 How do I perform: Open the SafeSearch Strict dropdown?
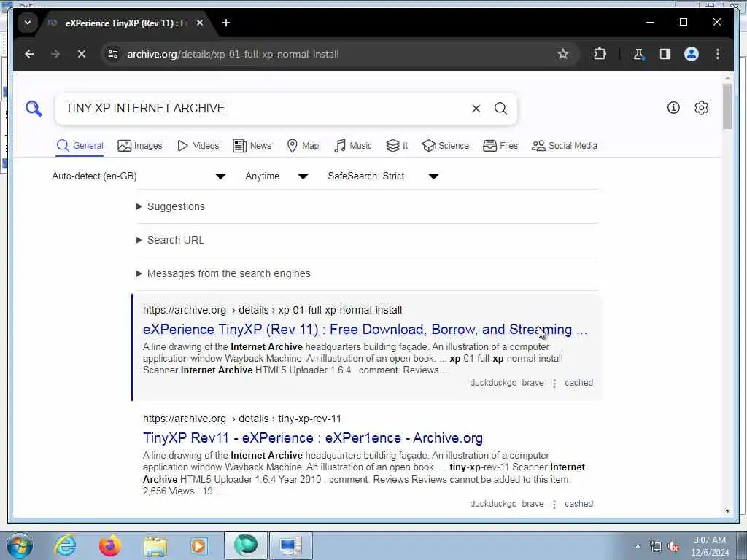tap(382, 176)
